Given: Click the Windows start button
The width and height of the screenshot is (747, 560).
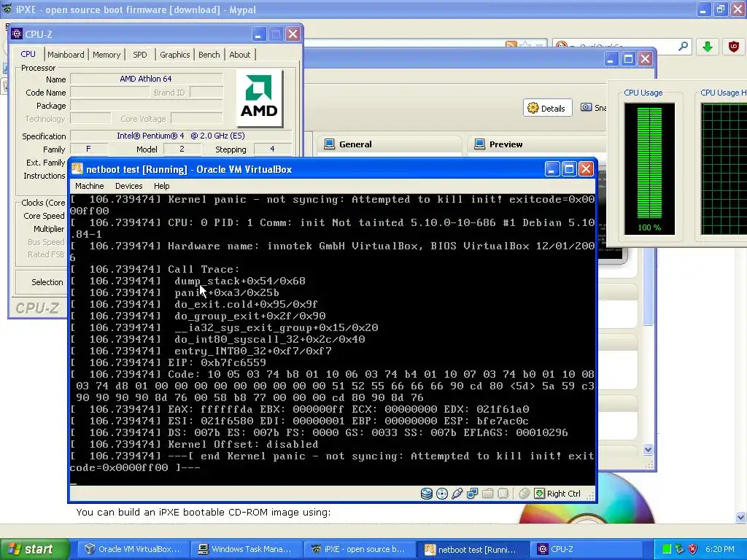Looking at the screenshot, I should tap(34, 549).
